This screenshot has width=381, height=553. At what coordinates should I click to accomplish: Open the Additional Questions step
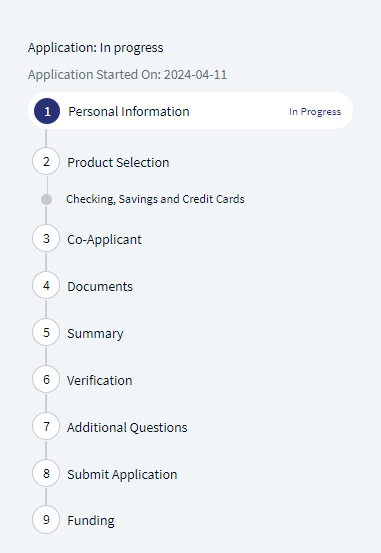[127, 427]
